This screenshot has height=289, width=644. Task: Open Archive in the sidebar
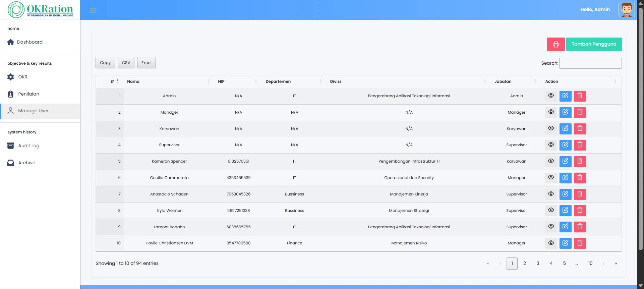pyautogui.click(x=40, y=163)
